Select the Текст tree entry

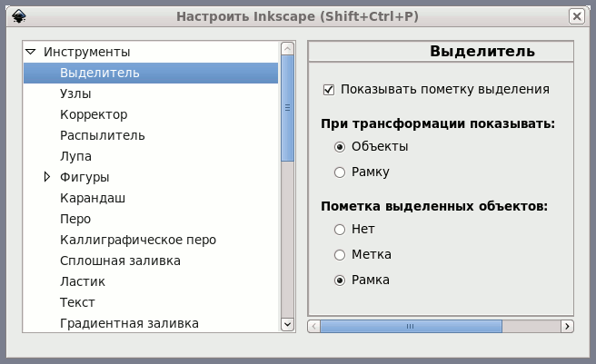click(x=77, y=302)
